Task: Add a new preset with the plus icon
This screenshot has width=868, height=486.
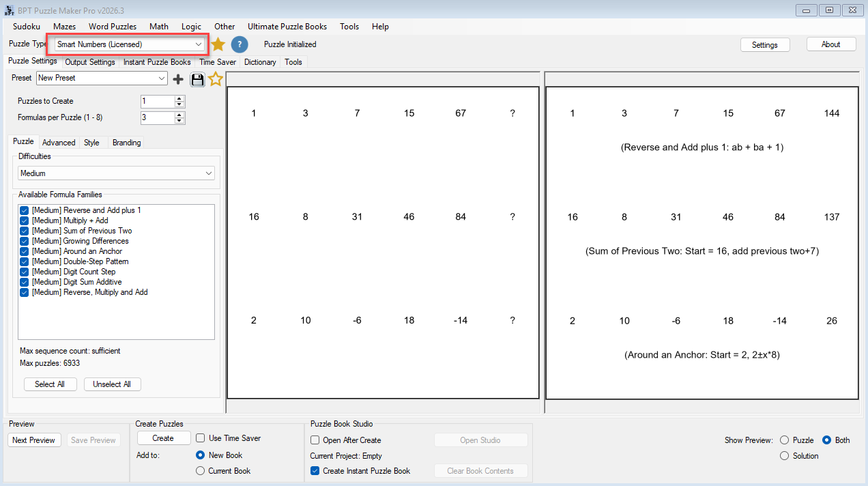Action: 178,79
